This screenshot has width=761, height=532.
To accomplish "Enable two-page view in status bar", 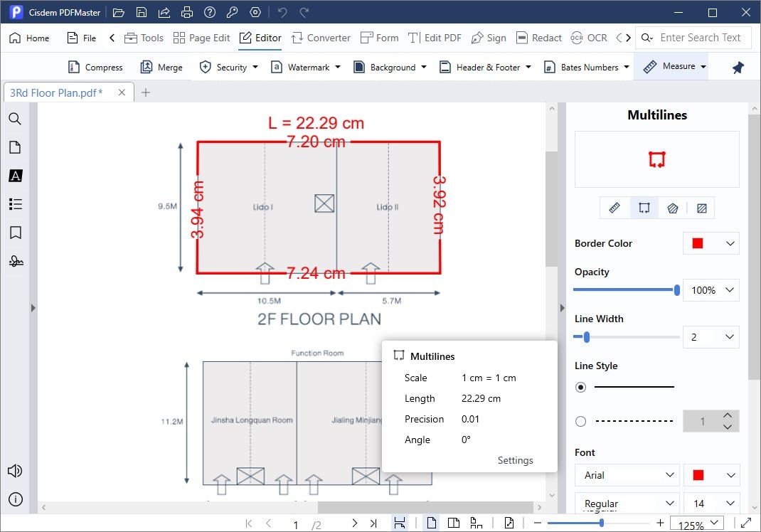I will (453, 523).
